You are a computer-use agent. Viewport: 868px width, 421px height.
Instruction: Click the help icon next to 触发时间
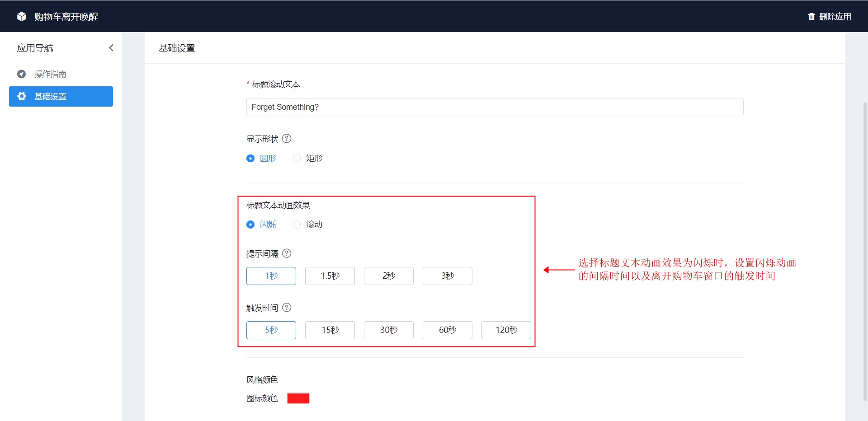pyautogui.click(x=287, y=308)
